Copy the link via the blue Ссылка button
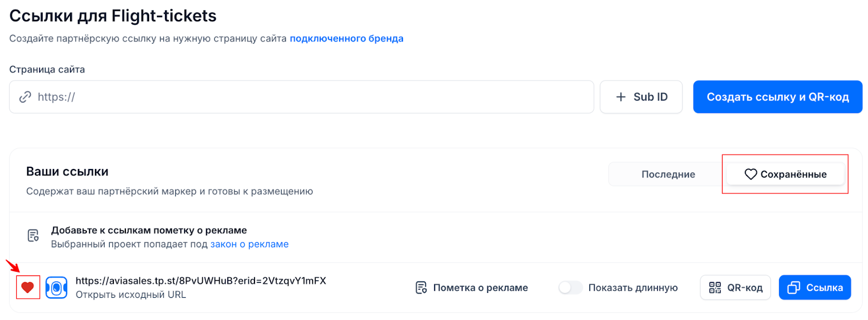868x320 pixels. tap(814, 287)
